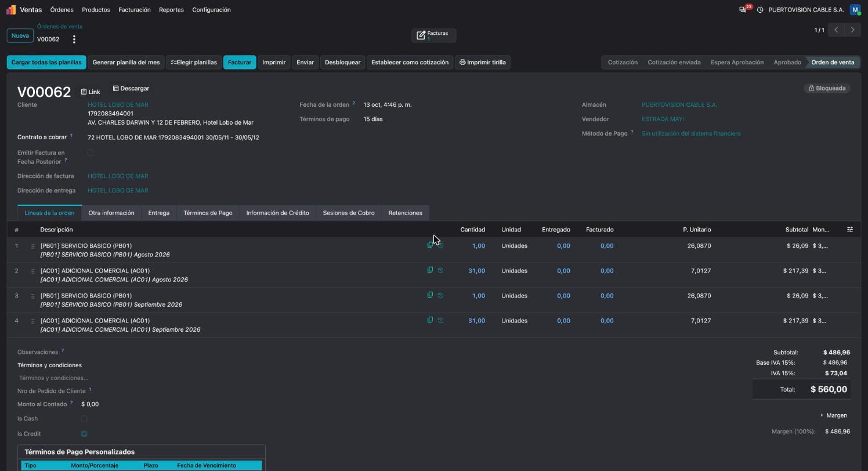Open the Retenciones tab
The width and height of the screenshot is (868, 471).
click(405, 213)
